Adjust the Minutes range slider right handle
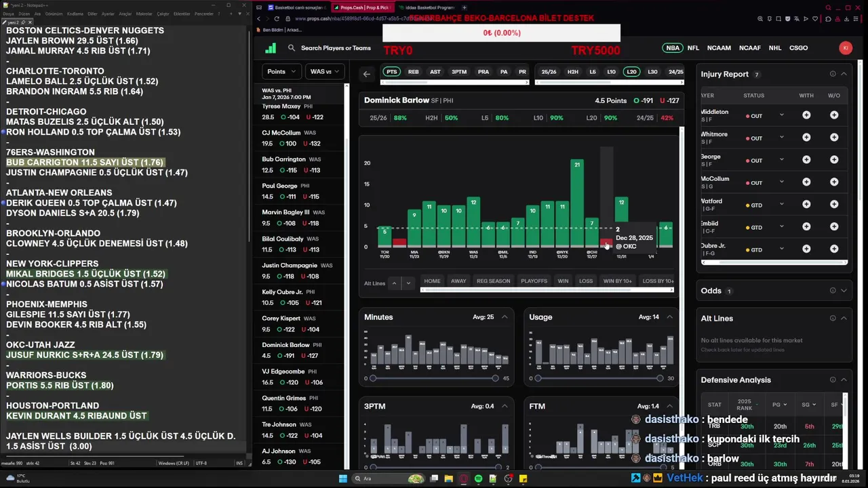Image resolution: width=868 pixels, height=488 pixels. click(495, 378)
